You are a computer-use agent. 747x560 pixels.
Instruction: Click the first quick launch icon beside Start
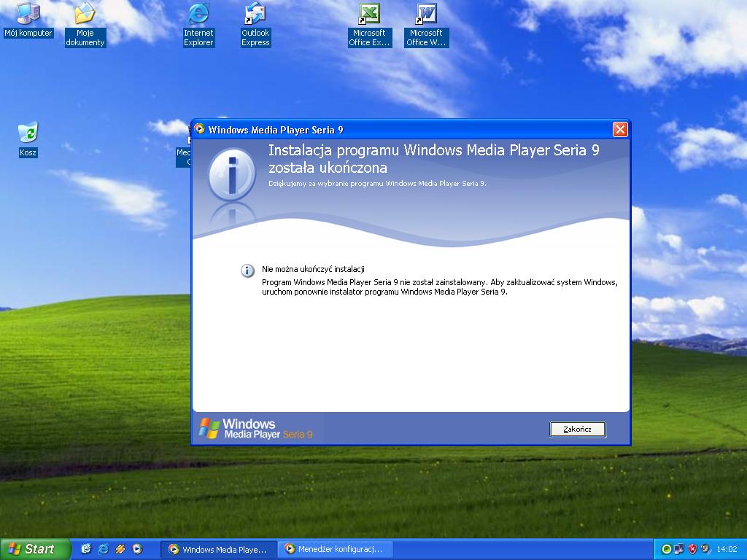86,549
